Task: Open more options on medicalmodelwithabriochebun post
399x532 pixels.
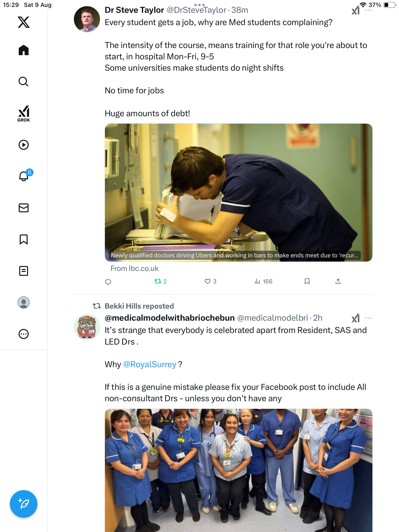Action: [368, 318]
